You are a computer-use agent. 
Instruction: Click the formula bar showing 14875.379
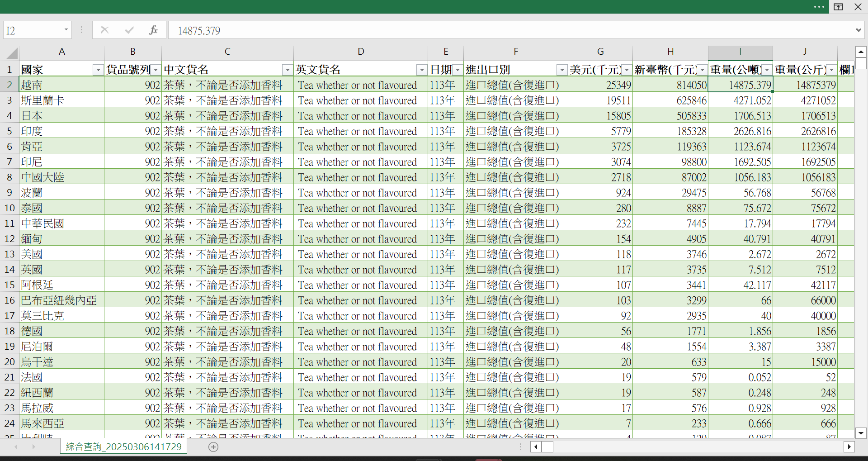click(x=497, y=30)
